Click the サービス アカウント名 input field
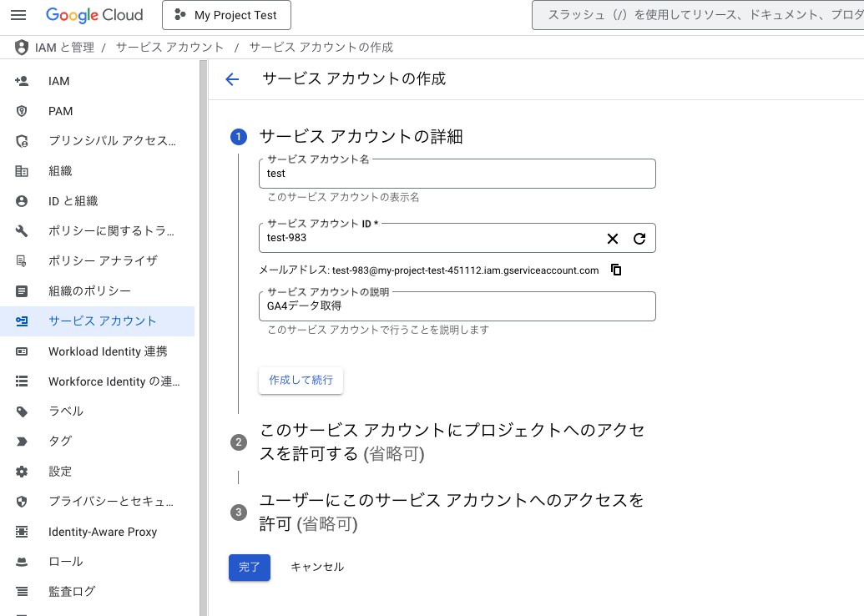864x616 pixels. tap(457, 174)
